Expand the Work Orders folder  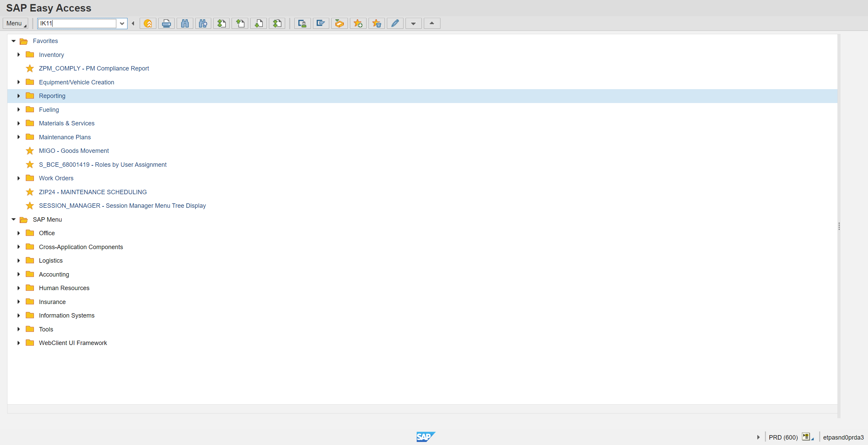coord(19,178)
